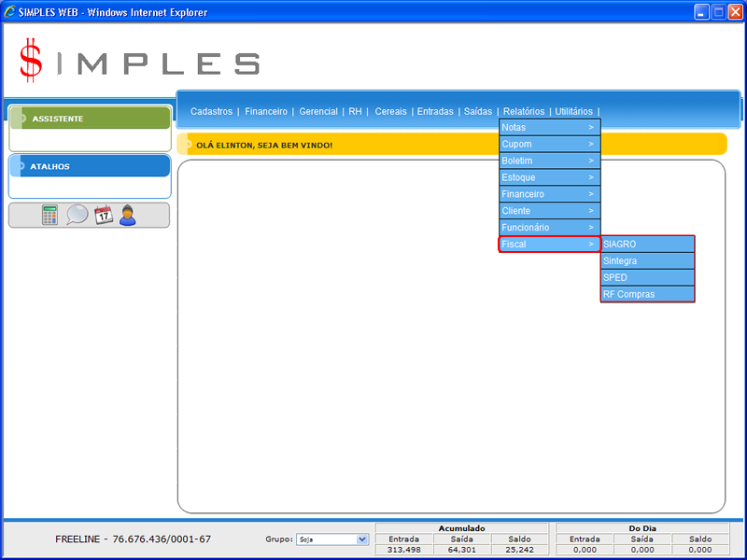Image resolution: width=747 pixels, height=560 pixels.
Task: Click the speech bubble chat icon
Action: click(x=77, y=215)
